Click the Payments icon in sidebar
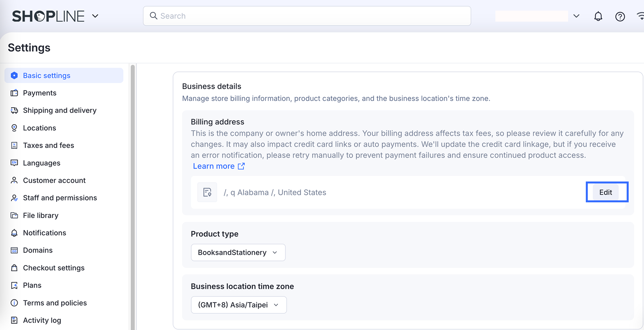Viewport: 644px width, 330px height. tap(14, 93)
